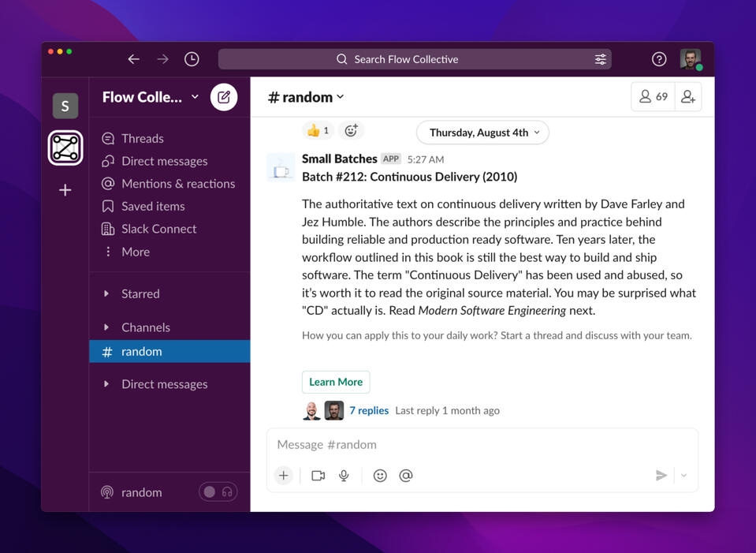Open the #random channel details dropdown

click(306, 97)
